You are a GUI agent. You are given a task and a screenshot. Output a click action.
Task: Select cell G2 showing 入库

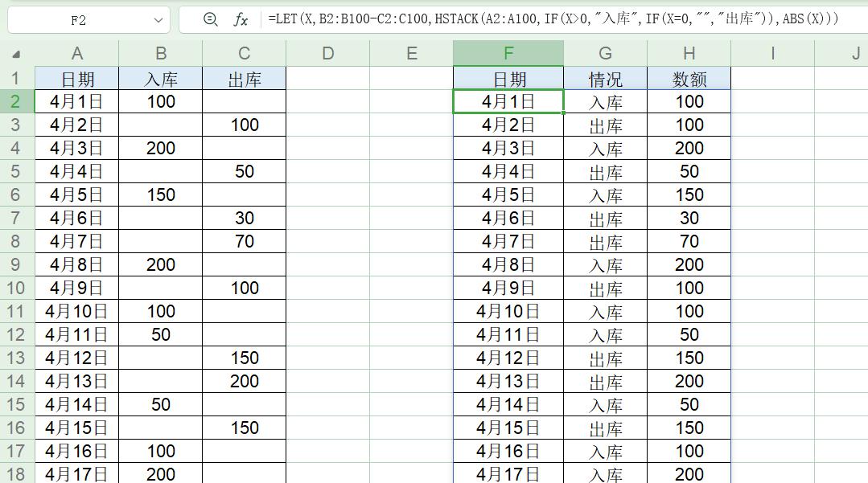606,101
